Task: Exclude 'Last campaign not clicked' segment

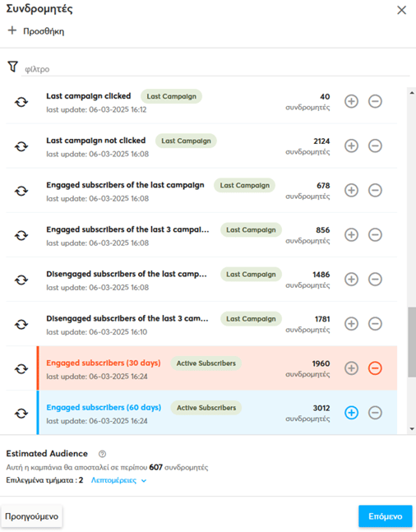Action: coord(375,146)
